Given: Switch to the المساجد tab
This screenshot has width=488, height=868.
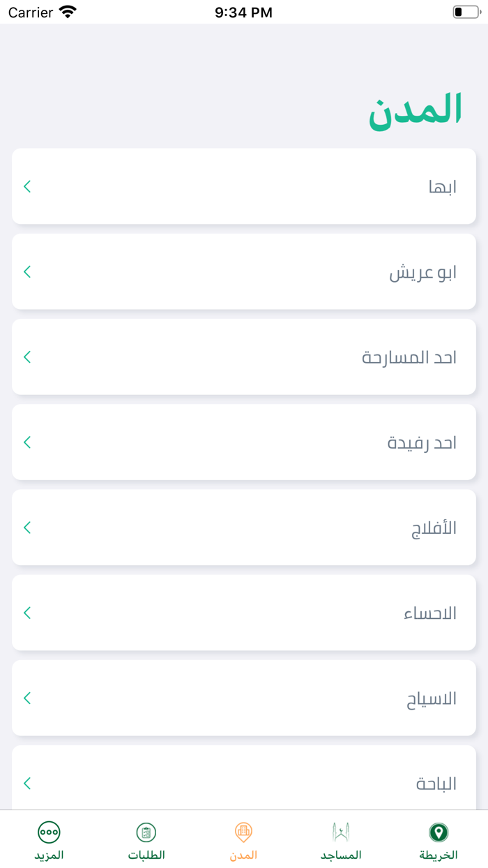Looking at the screenshot, I should click(x=341, y=841).
